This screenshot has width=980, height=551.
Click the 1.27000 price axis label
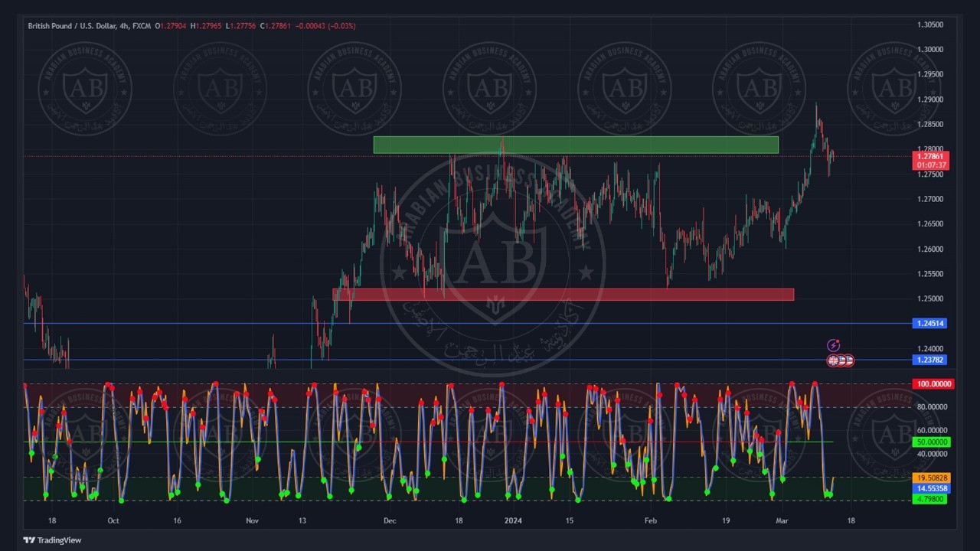click(x=930, y=199)
